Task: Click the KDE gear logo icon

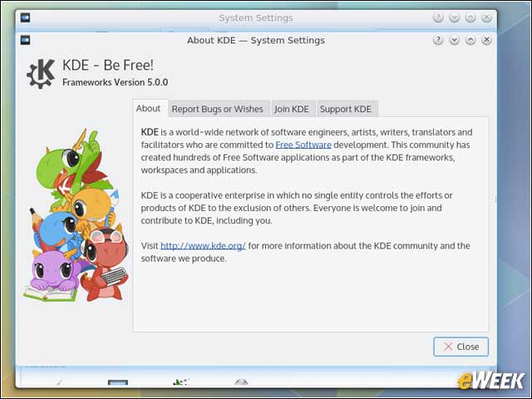Action: coord(41,74)
